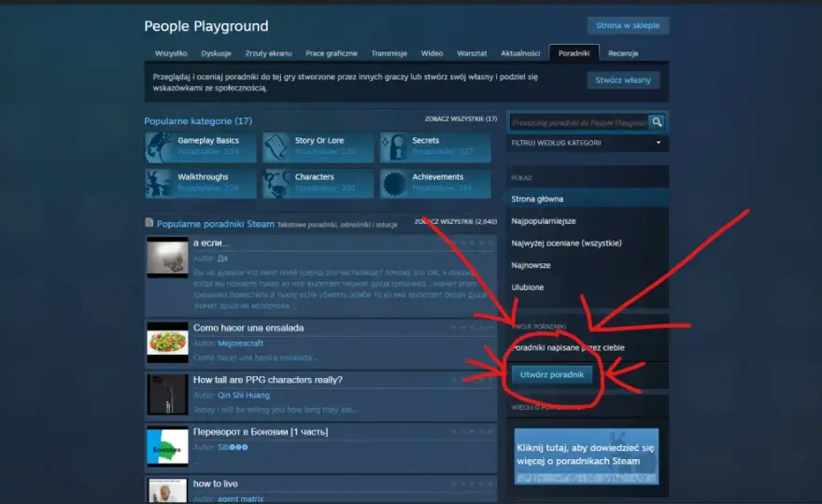Click the search magnifier icon
The width and height of the screenshot is (822, 504).
tap(657, 122)
